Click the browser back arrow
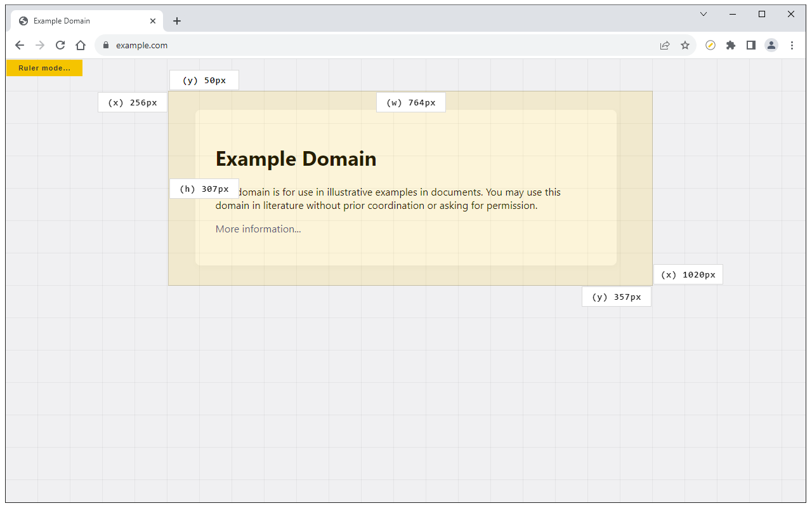812x508 pixels. pos(20,45)
